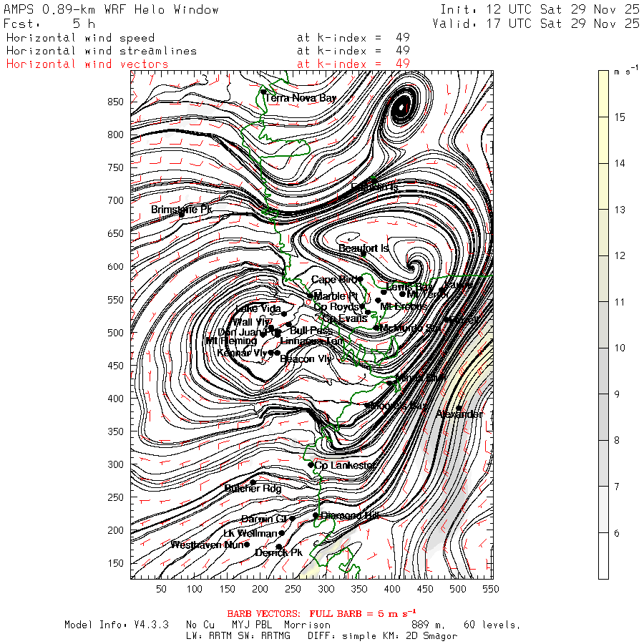Click the Darwin Gl label
Screen dimensions: 644x644
pyautogui.click(x=263, y=519)
